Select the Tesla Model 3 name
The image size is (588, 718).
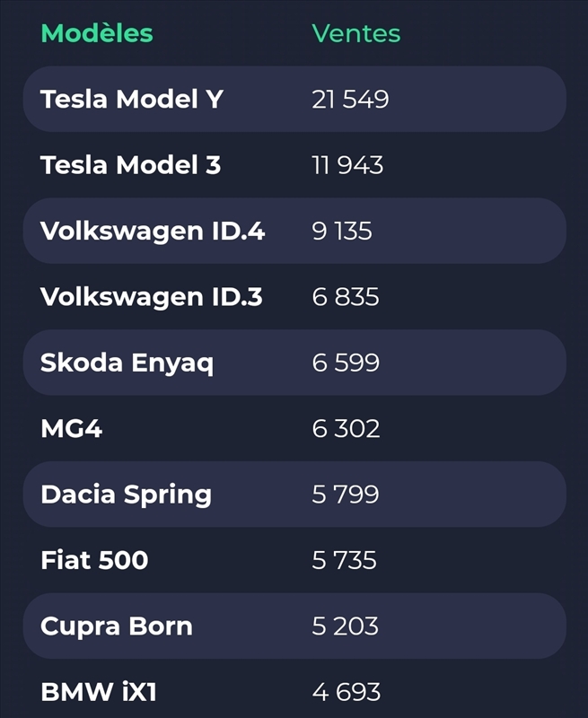pyautogui.click(x=130, y=165)
